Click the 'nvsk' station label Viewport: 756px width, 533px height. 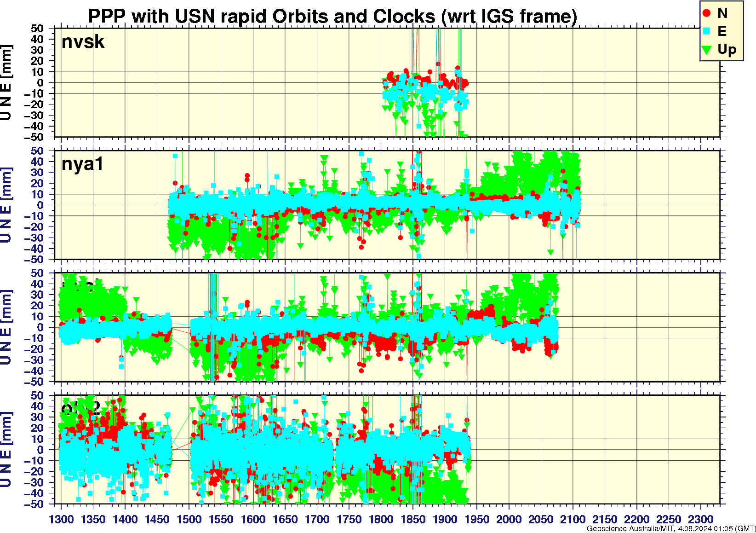83,42
